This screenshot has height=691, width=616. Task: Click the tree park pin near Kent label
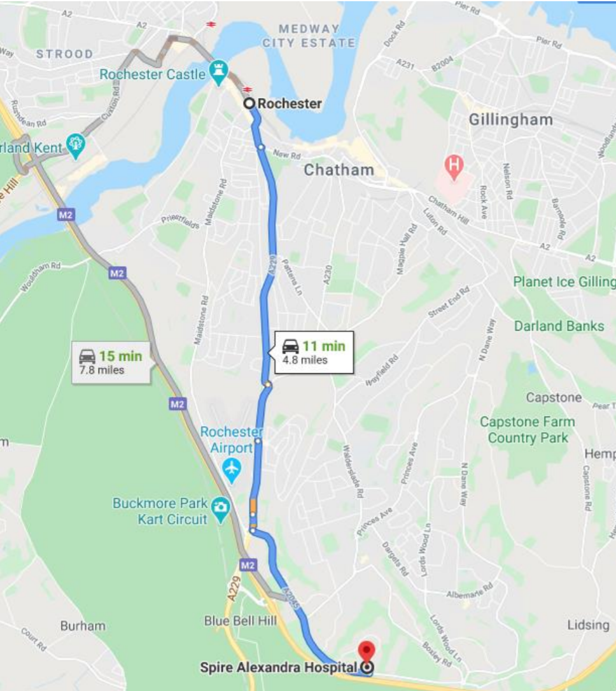click(x=76, y=146)
